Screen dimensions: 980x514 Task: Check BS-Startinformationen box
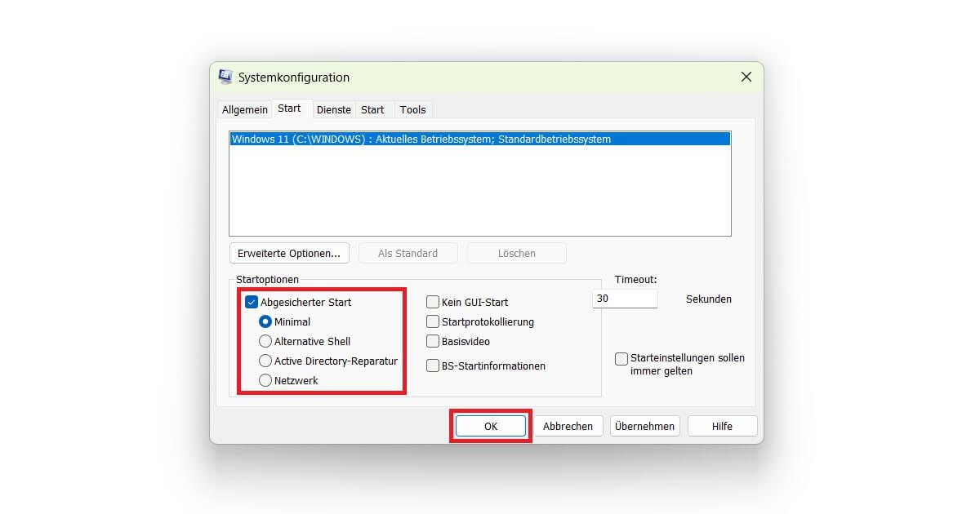coord(433,366)
